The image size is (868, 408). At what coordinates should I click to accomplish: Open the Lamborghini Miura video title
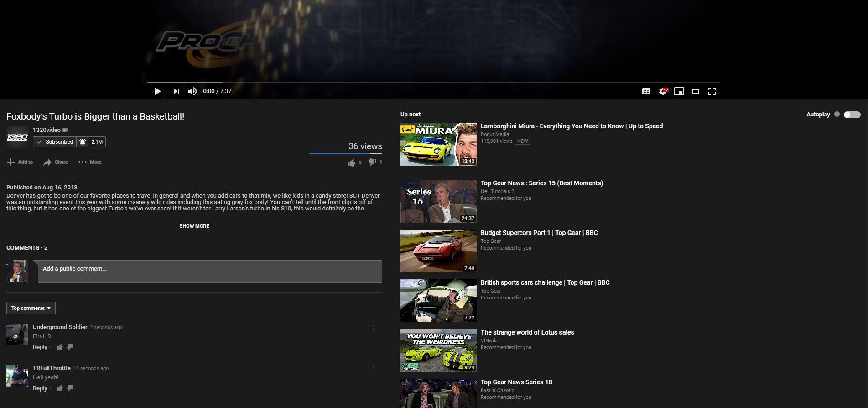click(572, 126)
